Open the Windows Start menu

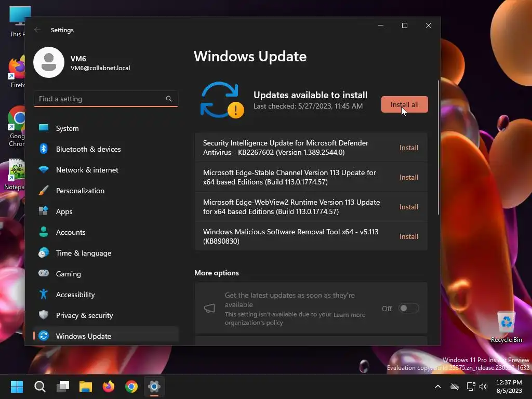click(x=17, y=387)
